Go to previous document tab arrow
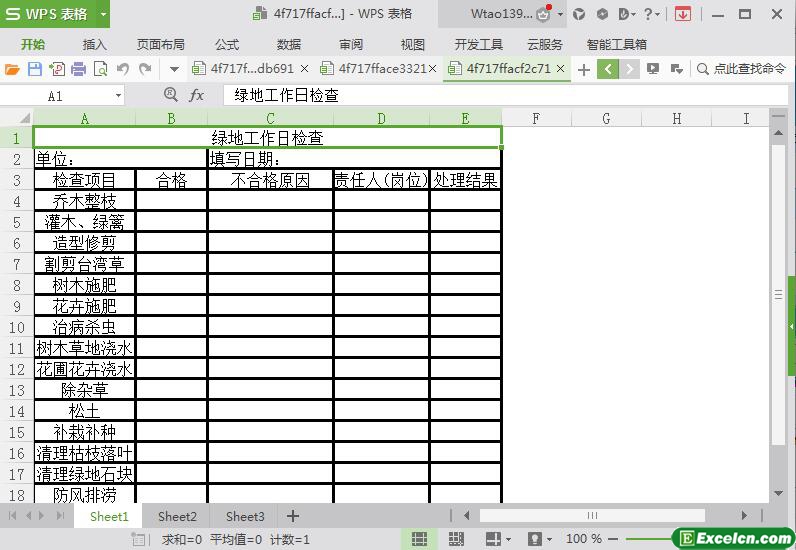Image resolution: width=796 pixels, height=550 pixels. (608, 69)
